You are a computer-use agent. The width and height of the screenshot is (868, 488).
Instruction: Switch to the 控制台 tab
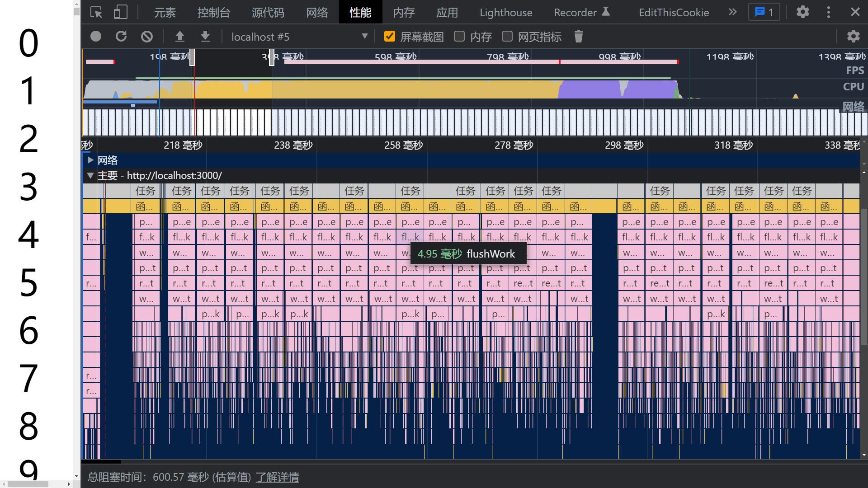point(213,12)
